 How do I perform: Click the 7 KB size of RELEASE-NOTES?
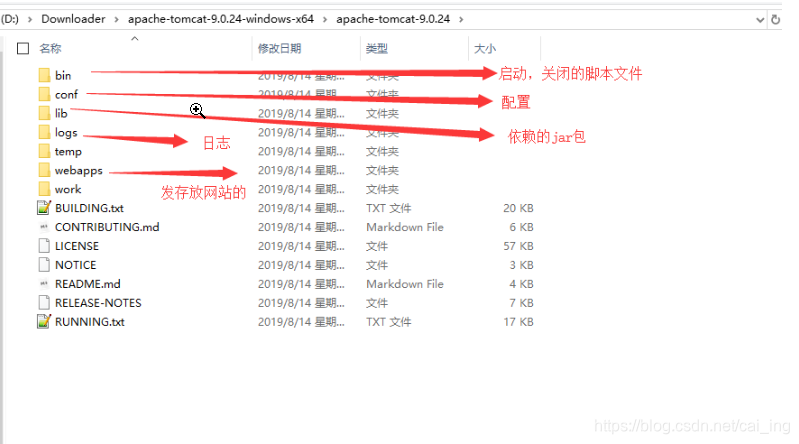pos(521,303)
